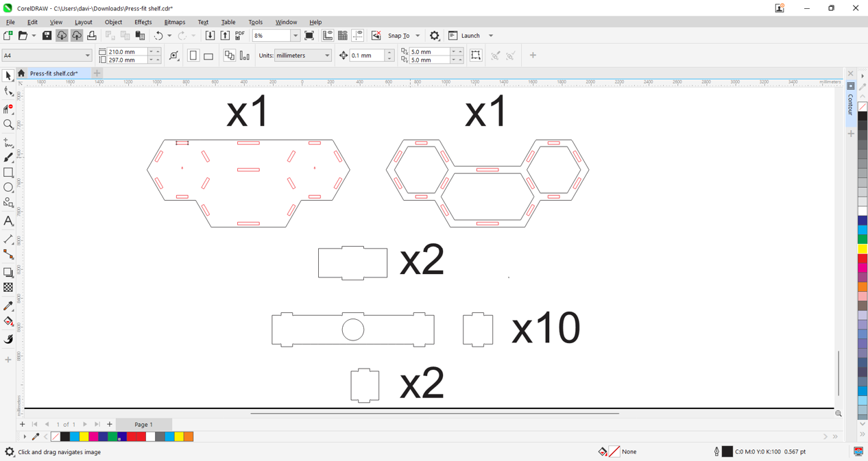The width and height of the screenshot is (868, 461).
Task: Expand the document palette menu arrow
Action: (25, 436)
